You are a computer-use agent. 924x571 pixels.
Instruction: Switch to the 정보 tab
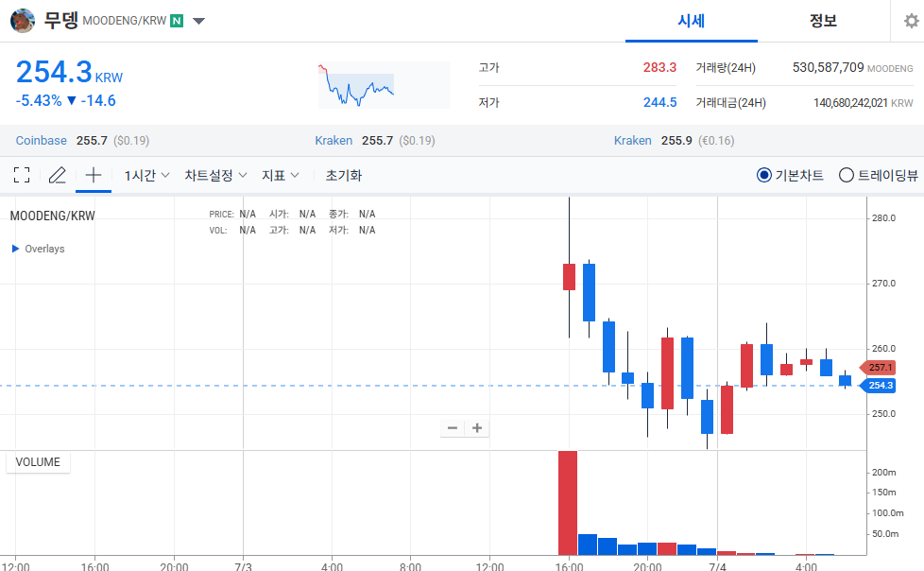point(823,21)
